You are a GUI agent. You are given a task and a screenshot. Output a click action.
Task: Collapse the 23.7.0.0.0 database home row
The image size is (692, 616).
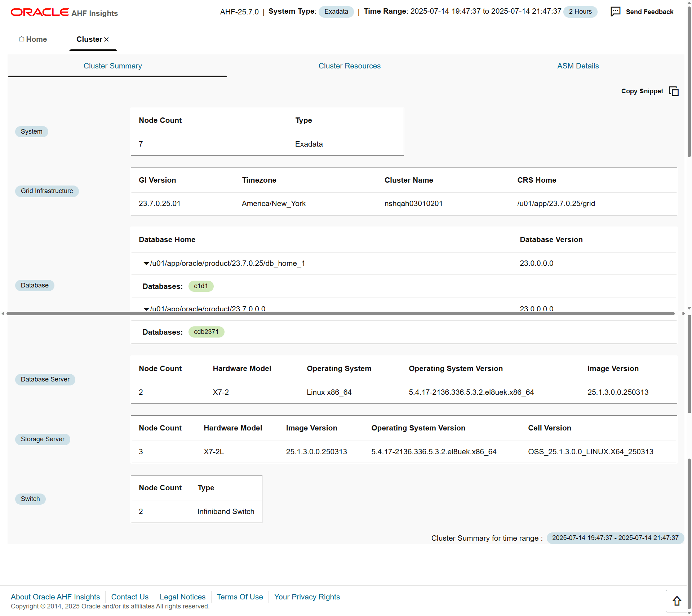point(146,309)
